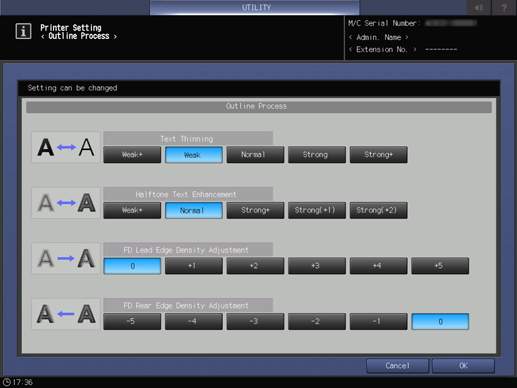This screenshot has width=517, height=388.
Task: Confirm settings with the OK button
Action: coord(463,366)
